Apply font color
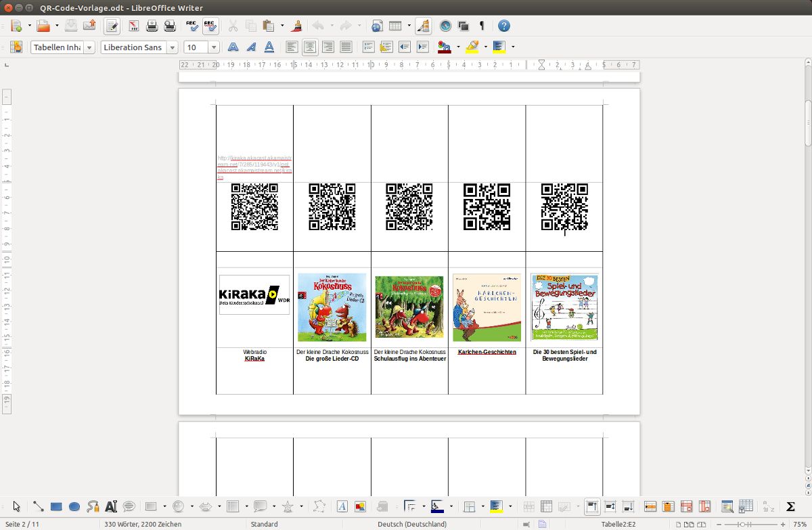This screenshot has width=812, height=530. (x=445, y=47)
